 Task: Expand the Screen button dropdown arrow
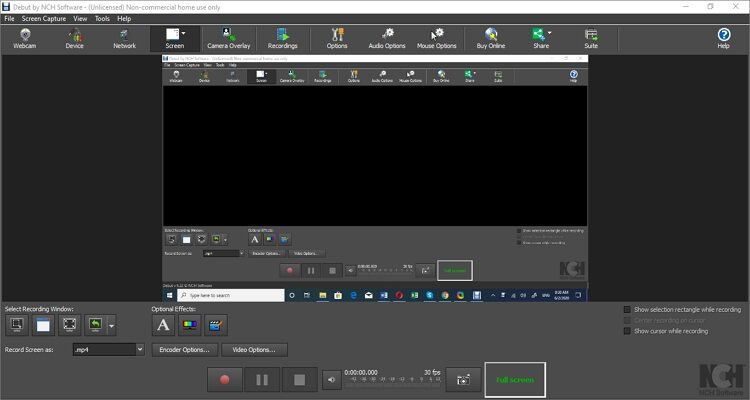point(184,33)
